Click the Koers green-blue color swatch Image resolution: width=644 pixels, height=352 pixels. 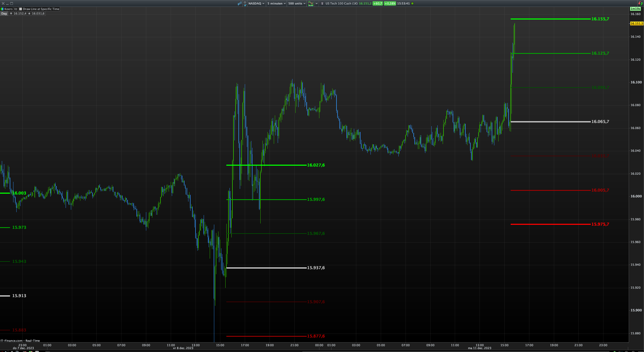pos(2,9)
